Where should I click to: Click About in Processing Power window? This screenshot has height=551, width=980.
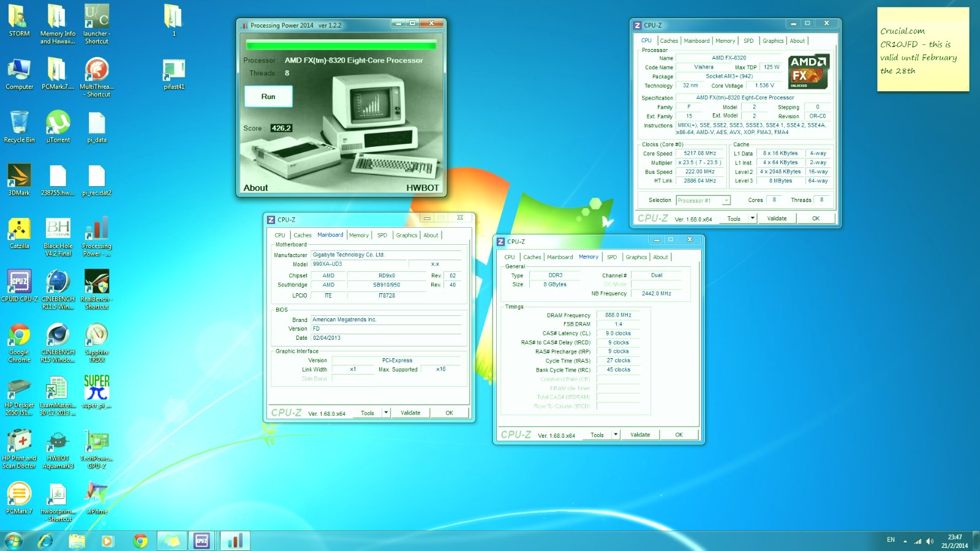tap(255, 188)
